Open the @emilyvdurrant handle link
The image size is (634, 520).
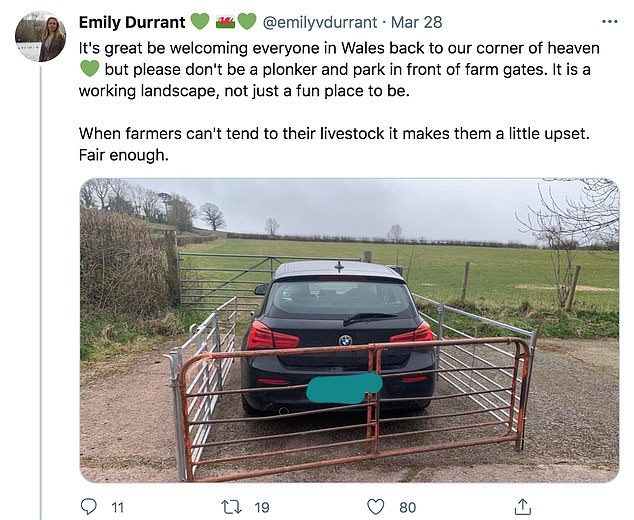point(320,22)
